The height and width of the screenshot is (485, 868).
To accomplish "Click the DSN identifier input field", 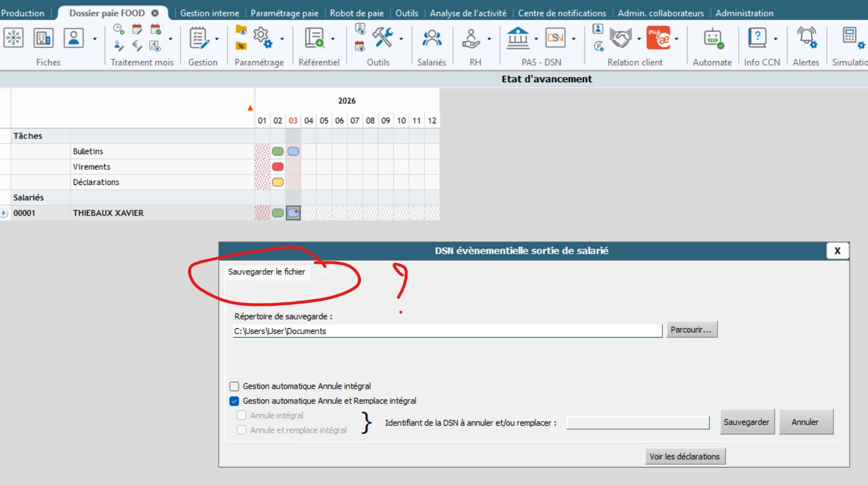I will 638,423.
